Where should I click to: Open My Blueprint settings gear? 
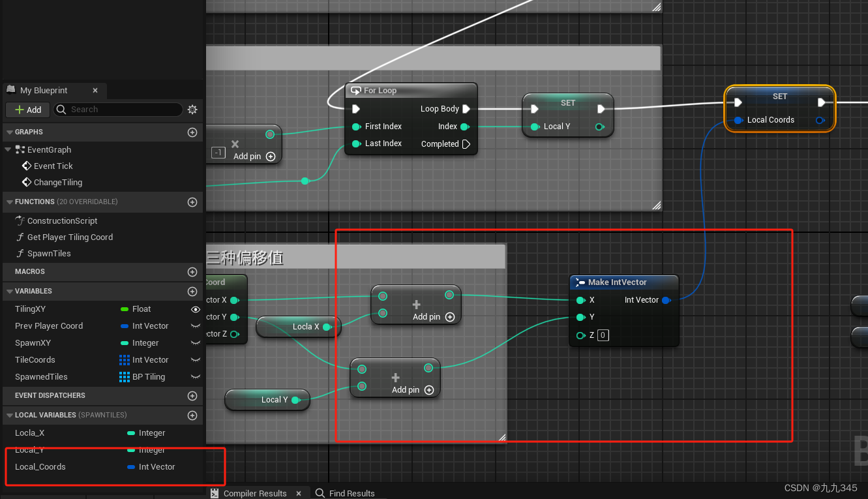click(x=192, y=110)
